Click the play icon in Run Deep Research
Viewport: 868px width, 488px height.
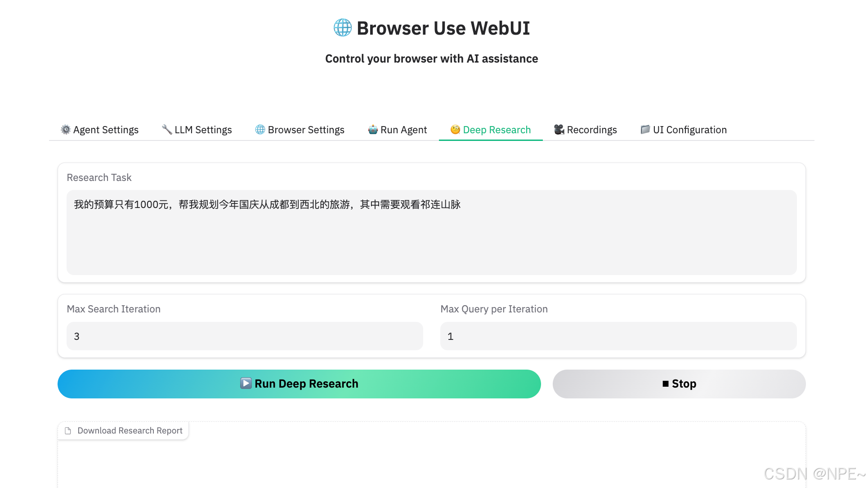point(246,384)
